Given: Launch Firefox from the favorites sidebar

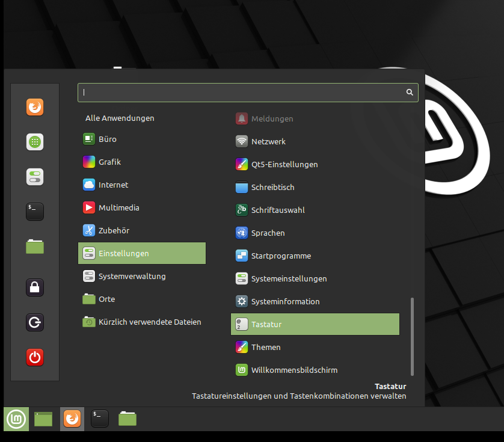Looking at the screenshot, I should [35, 107].
